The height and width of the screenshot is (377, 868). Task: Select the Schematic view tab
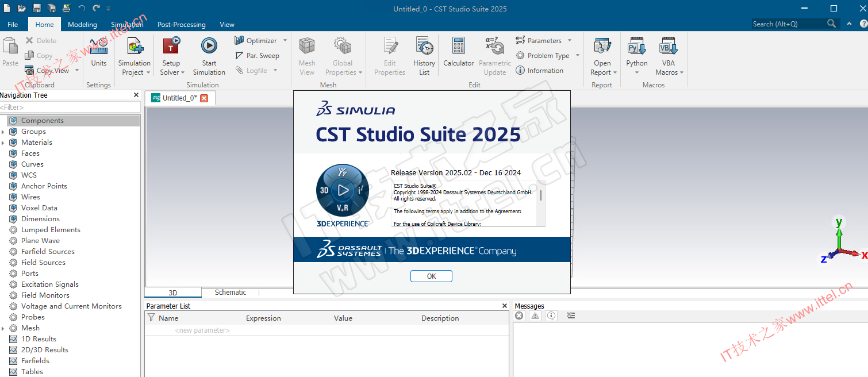[231, 293]
